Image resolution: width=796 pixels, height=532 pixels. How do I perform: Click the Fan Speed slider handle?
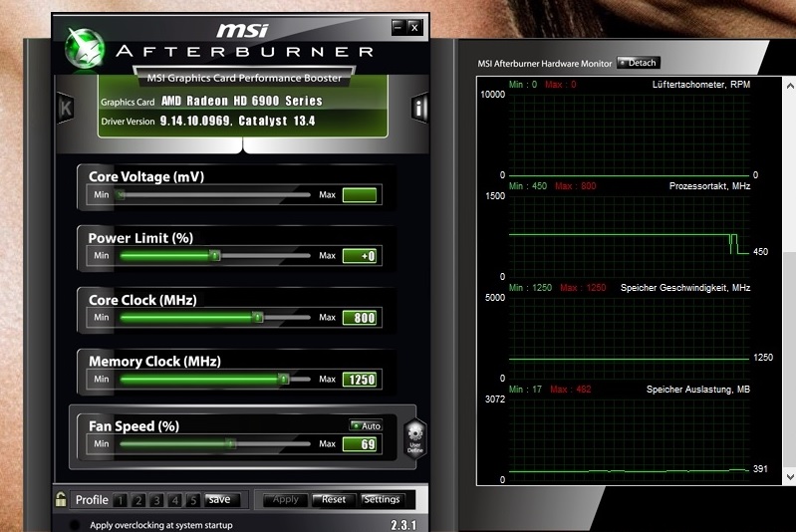[231, 443]
